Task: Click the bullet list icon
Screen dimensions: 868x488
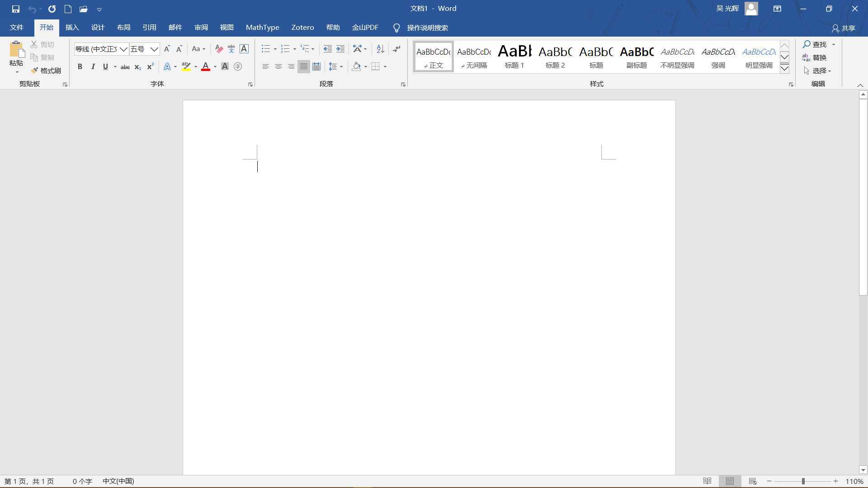Action: [265, 49]
